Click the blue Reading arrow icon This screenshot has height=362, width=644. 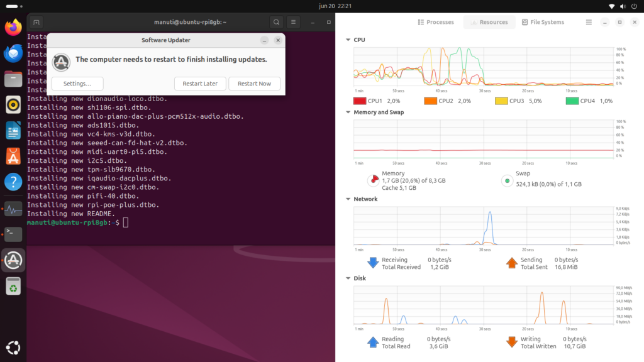click(x=373, y=343)
